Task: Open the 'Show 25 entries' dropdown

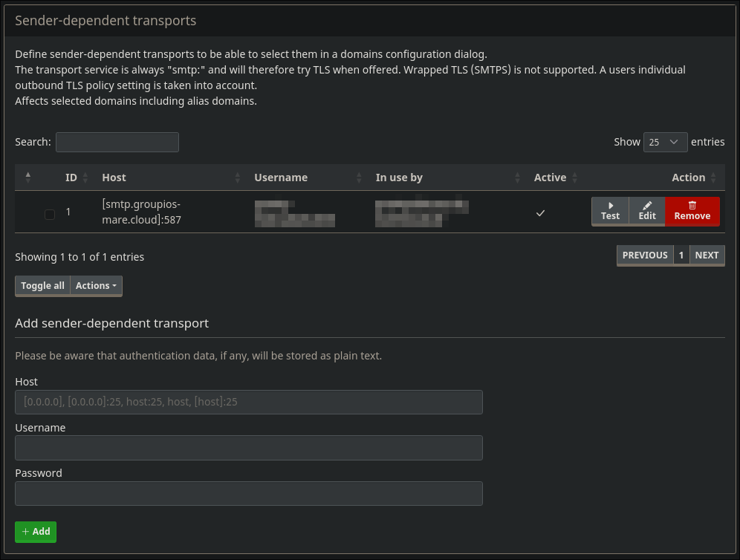Action: click(665, 142)
